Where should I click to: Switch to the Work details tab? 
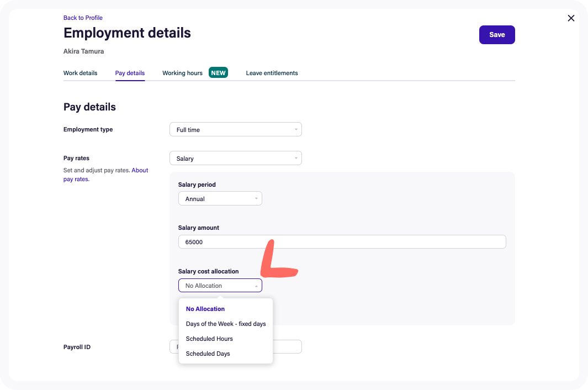80,72
